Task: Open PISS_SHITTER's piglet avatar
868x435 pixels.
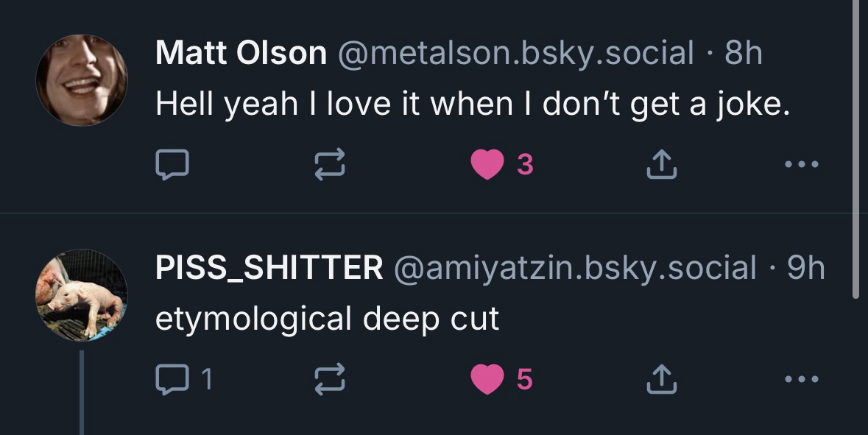Action: point(82,294)
